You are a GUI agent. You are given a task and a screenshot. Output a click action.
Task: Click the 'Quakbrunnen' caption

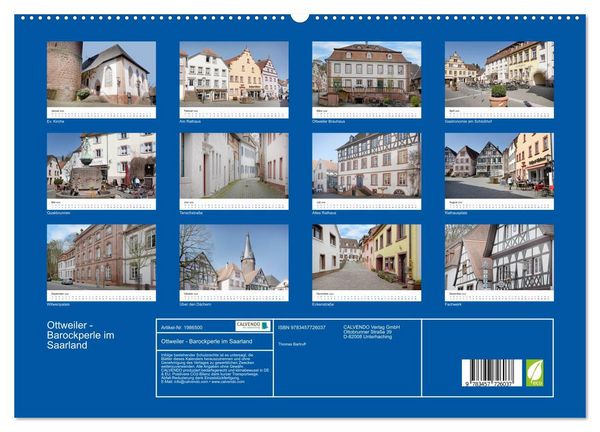(x=59, y=213)
